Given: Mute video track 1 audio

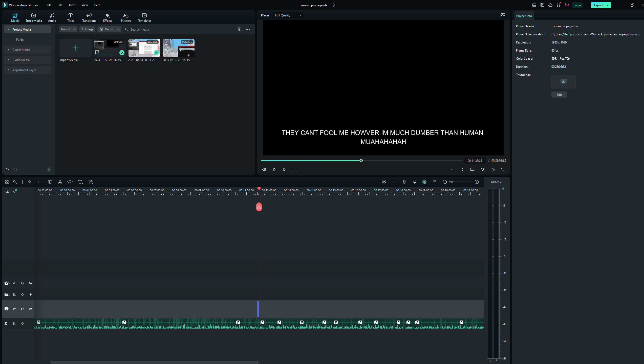Looking at the screenshot, I should [23, 309].
